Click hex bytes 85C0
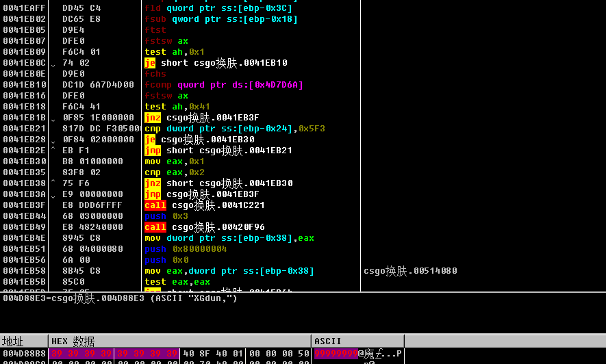 pyautogui.click(x=73, y=282)
